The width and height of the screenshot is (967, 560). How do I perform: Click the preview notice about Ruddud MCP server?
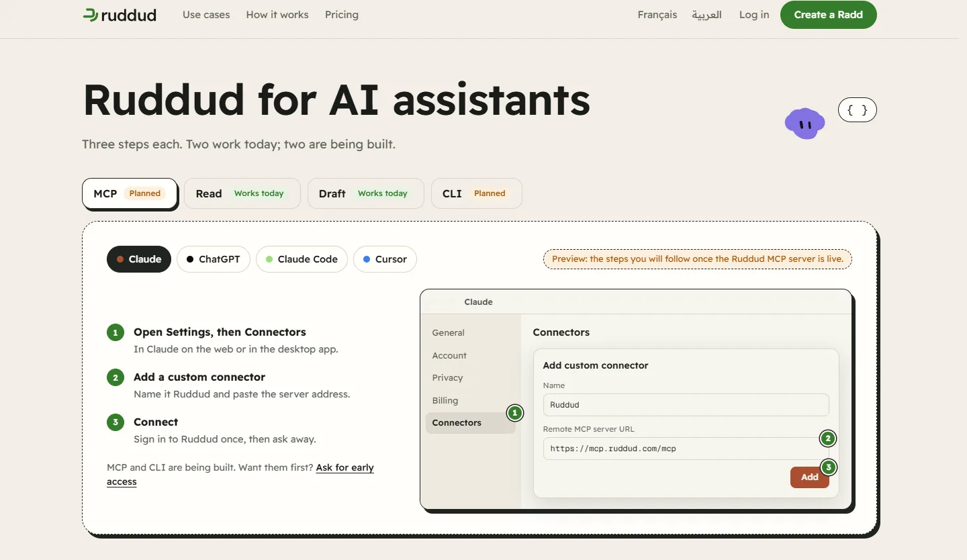click(x=698, y=259)
